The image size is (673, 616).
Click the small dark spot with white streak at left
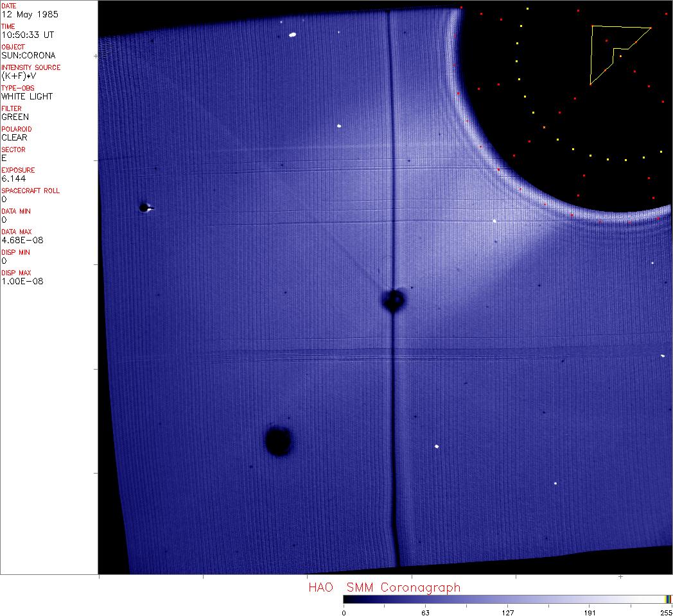point(144,207)
